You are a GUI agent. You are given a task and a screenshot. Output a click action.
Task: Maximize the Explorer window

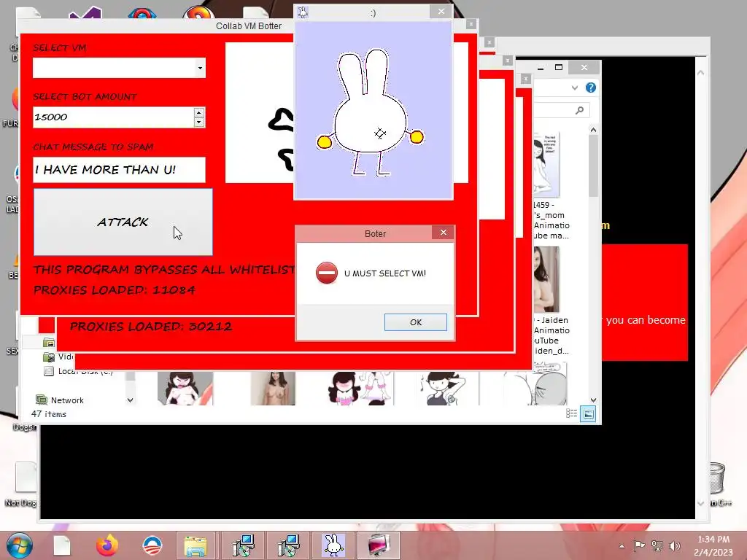[559, 67]
